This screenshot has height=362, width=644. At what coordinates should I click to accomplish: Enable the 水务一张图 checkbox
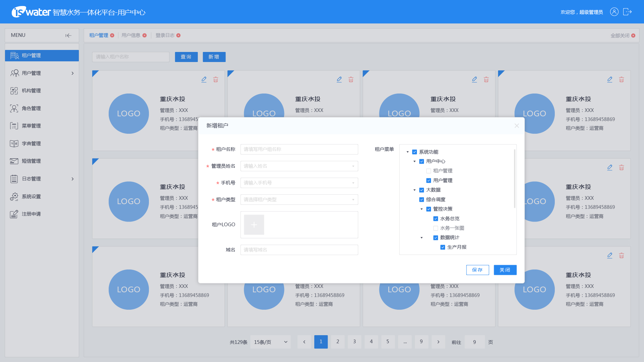pos(435,228)
